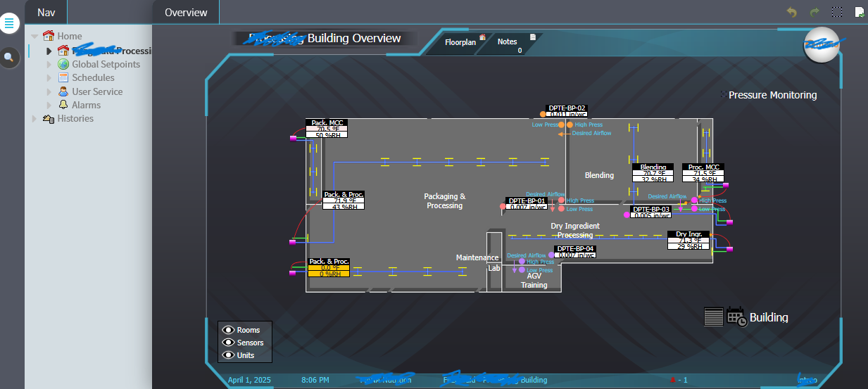Click the list grid icon beside Building
The image size is (868, 389).
[714, 317]
